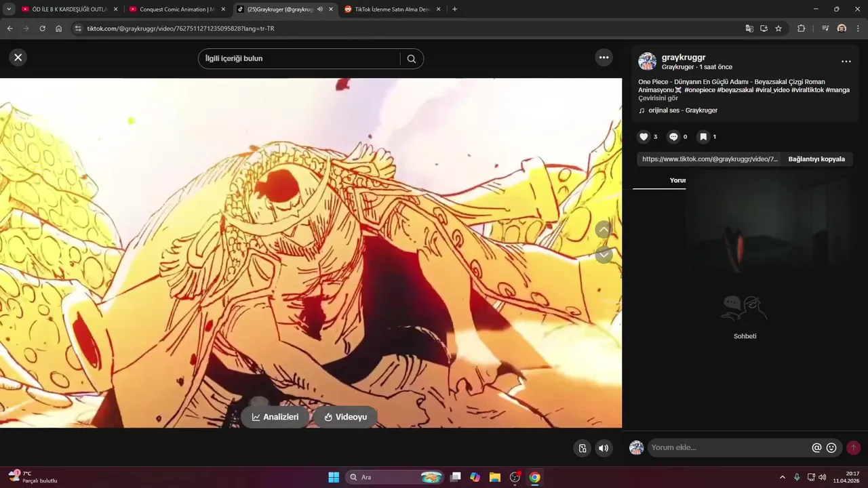The width and height of the screenshot is (868, 488).
Task: Click the taskbar 'Ara' search box
Action: [396, 477]
